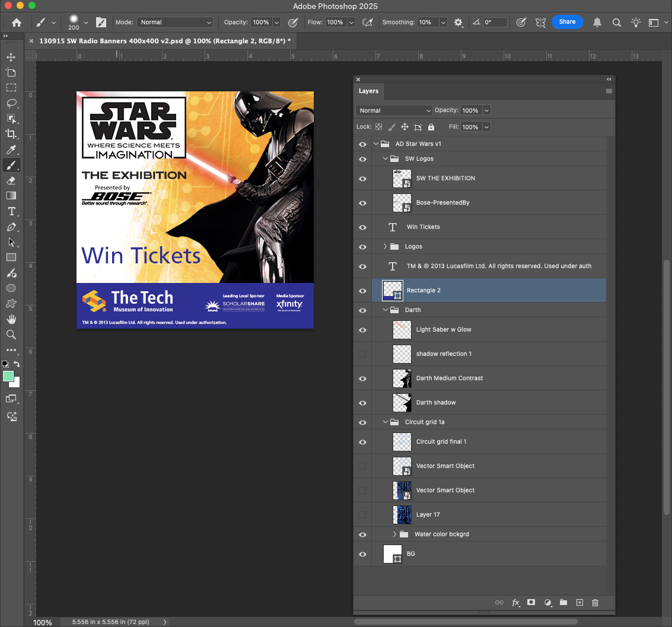Open notifications bell
The height and width of the screenshot is (627, 672).
click(597, 23)
